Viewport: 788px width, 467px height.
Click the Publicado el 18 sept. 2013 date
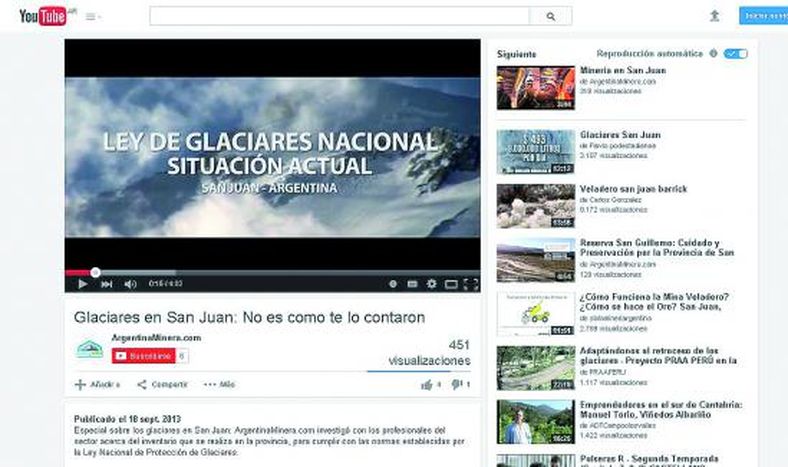click(127, 419)
